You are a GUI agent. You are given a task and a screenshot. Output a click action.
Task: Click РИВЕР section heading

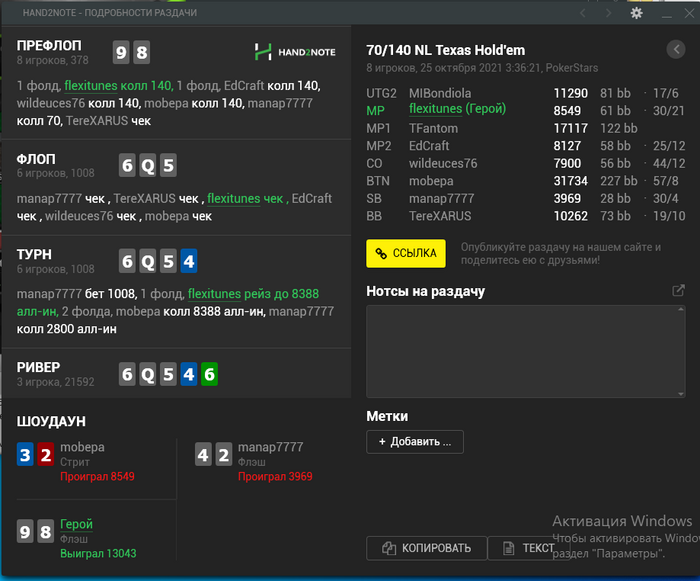(x=38, y=367)
